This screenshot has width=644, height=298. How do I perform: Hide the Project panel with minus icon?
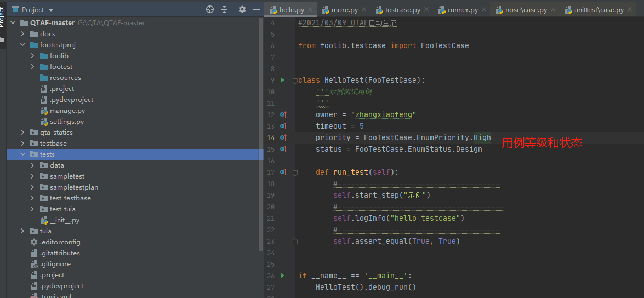pos(256,9)
